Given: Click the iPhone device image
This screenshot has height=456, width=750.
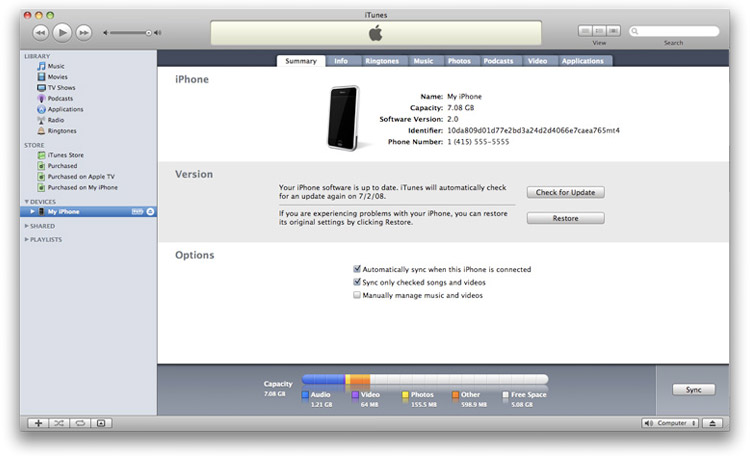Looking at the screenshot, I should click(343, 118).
